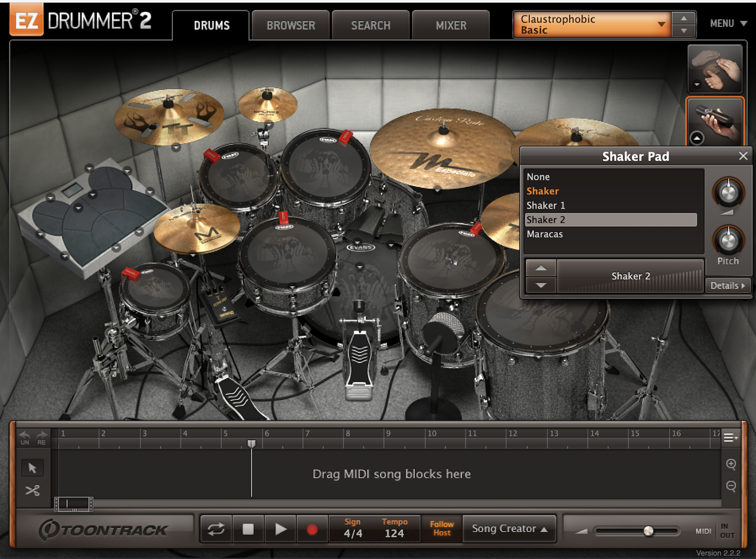The image size is (756, 559).
Task: Expand the Song Creator panel
Action: pyautogui.click(x=509, y=529)
